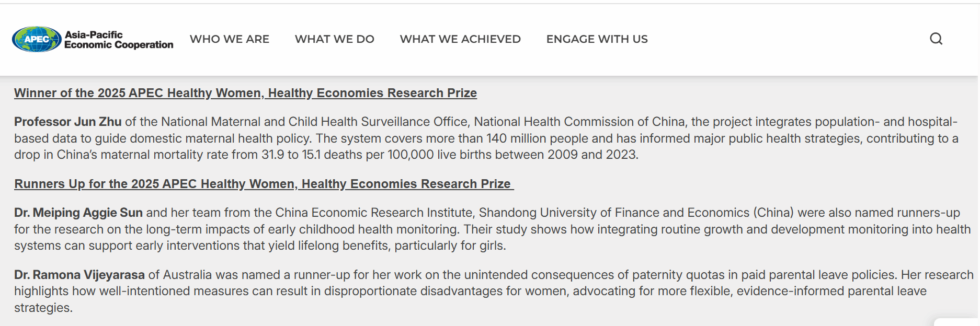Click the Asia-Pacific Economic Cooperation wordmark

pos(119,40)
